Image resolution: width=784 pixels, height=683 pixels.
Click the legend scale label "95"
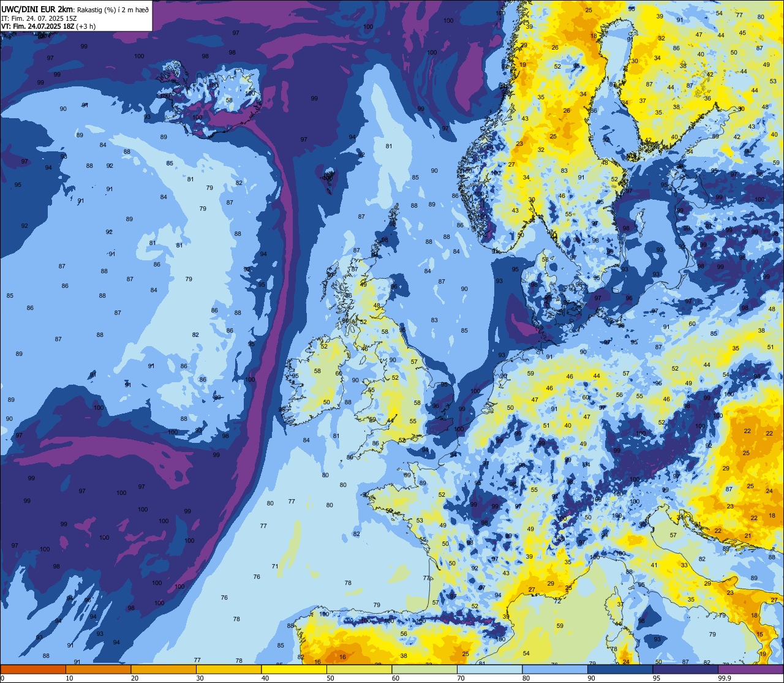coord(657,678)
